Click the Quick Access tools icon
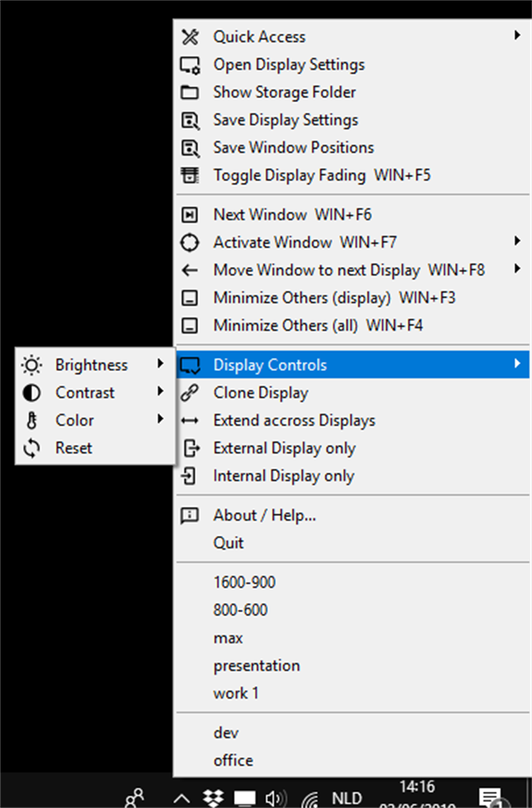Image resolution: width=532 pixels, height=808 pixels. coord(190,37)
